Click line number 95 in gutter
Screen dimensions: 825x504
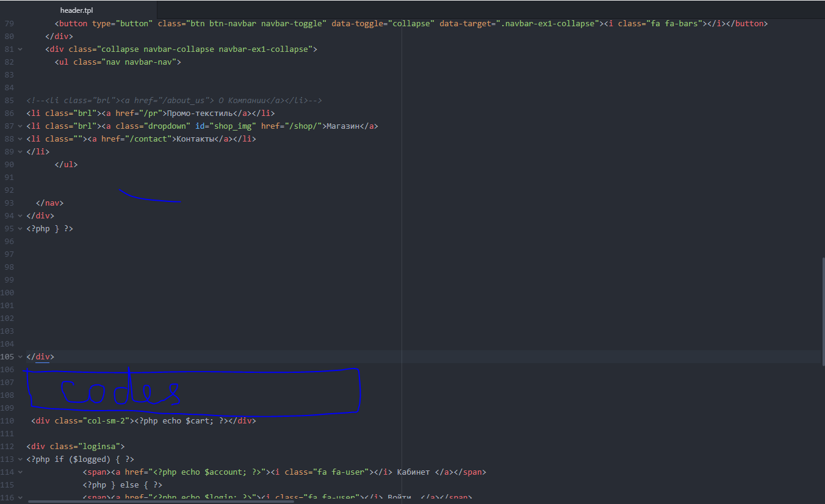pos(8,228)
